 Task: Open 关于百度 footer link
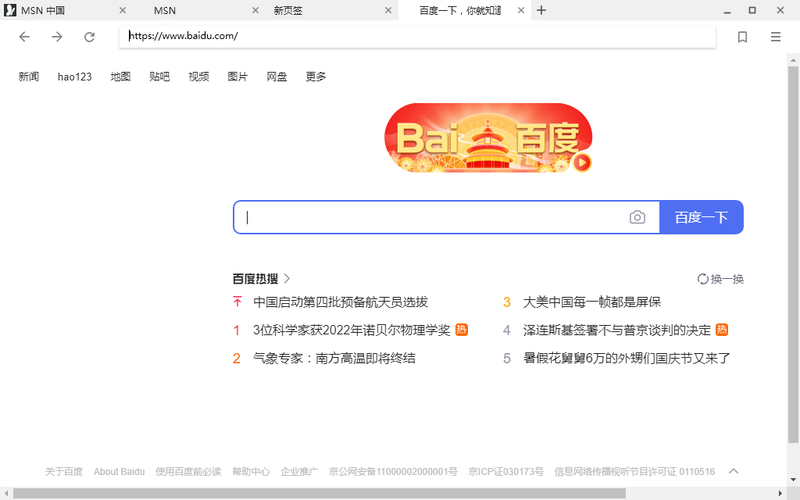[64, 471]
